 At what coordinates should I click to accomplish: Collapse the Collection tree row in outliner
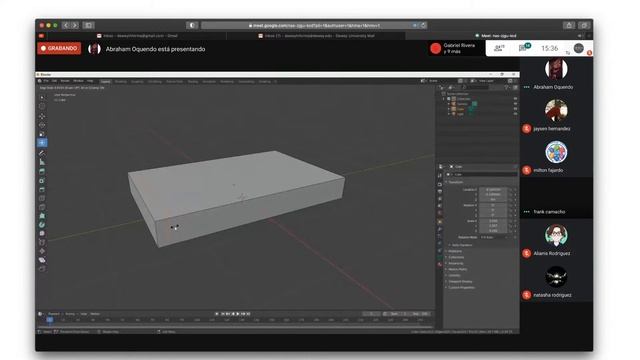[x=444, y=99]
